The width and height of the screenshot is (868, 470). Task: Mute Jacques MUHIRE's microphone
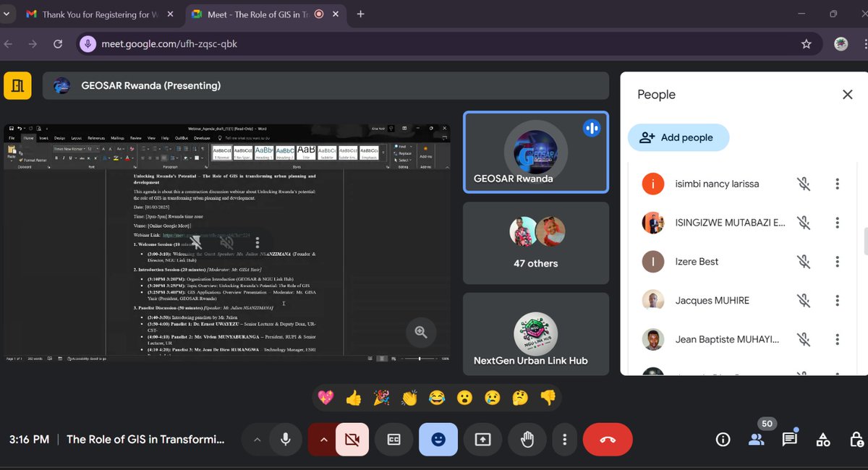pos(803,300)
